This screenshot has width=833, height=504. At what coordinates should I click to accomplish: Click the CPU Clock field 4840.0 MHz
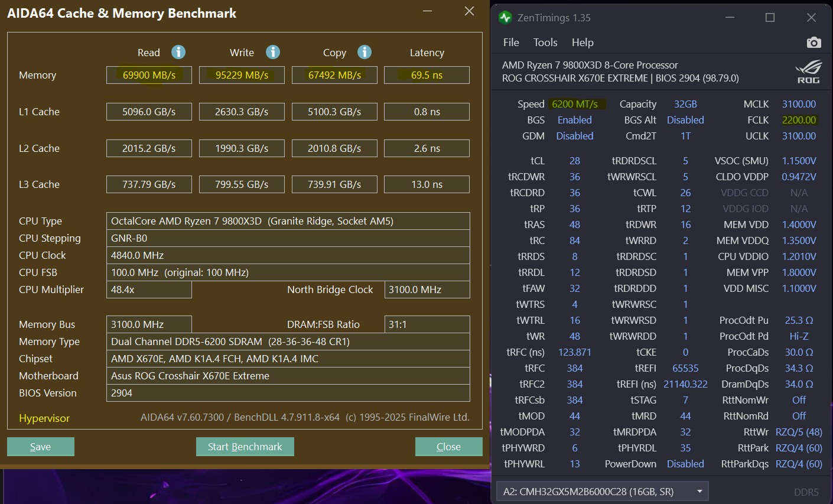coord(288,255)
